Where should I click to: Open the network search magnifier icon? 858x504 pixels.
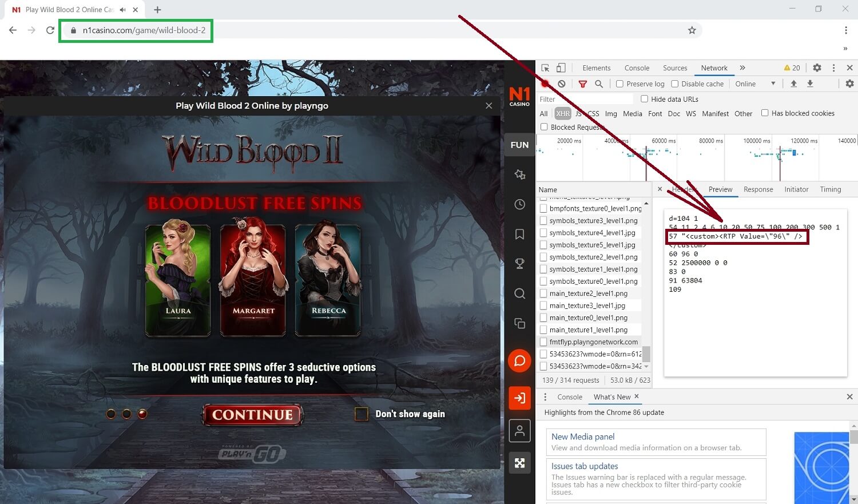tap(599, 84)
